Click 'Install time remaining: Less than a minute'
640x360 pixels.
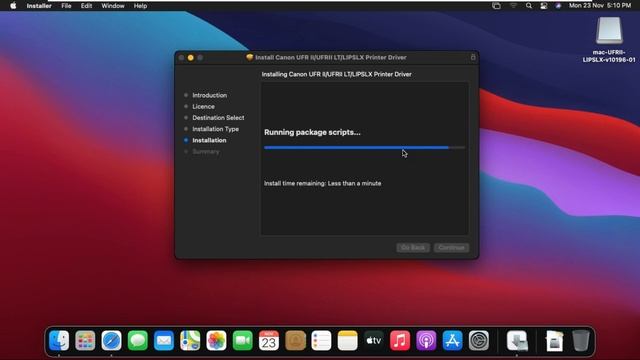(x=322, y=183)
